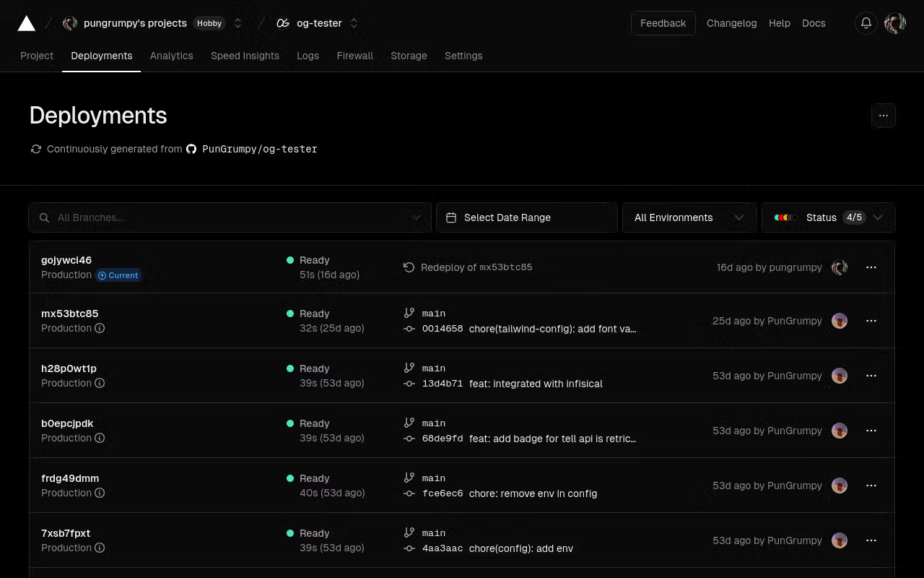Open the Deployments page more options menu

click(884, 116)
